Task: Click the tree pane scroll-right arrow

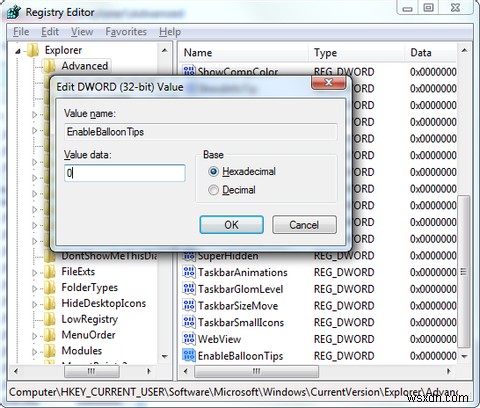Action: (149, 371)
